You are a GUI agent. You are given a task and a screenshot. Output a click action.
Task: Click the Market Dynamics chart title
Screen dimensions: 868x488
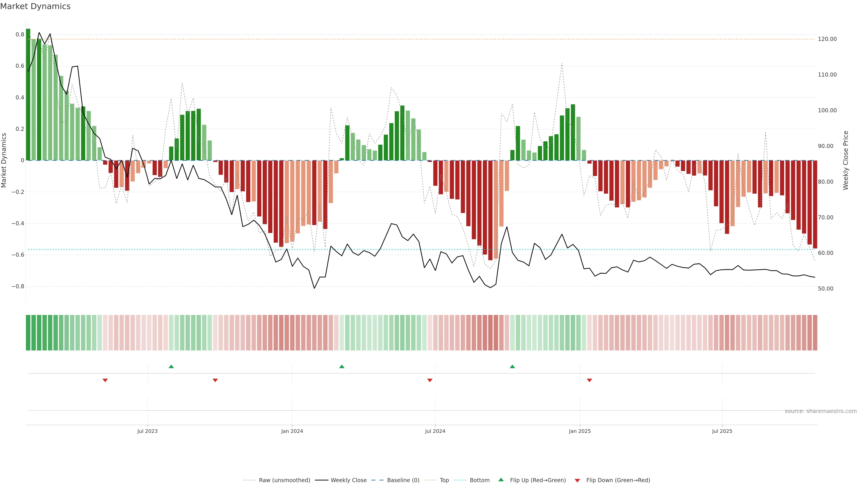click(x=35, y=6)
